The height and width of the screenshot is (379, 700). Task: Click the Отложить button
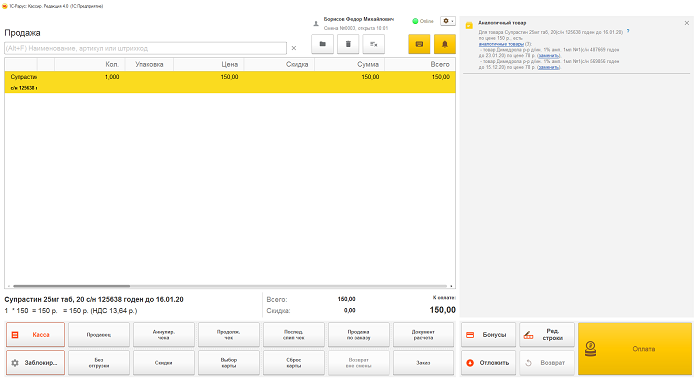pos(488,362)
